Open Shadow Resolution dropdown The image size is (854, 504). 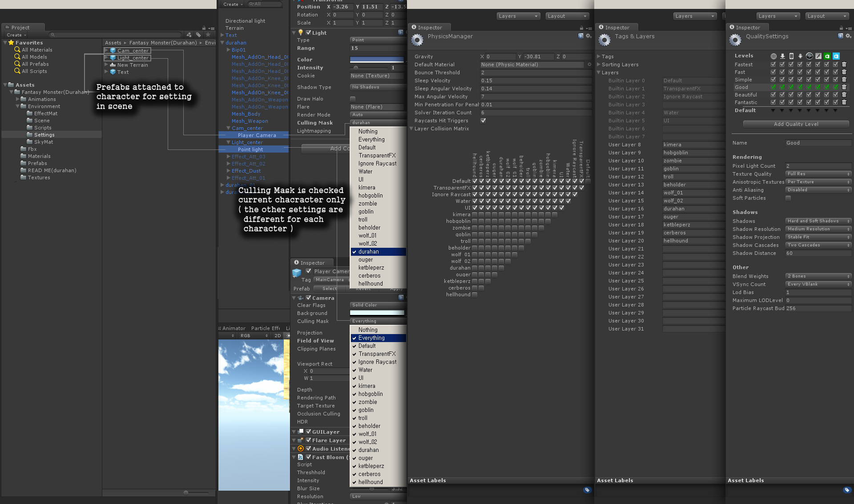click(x=818, y=229)
